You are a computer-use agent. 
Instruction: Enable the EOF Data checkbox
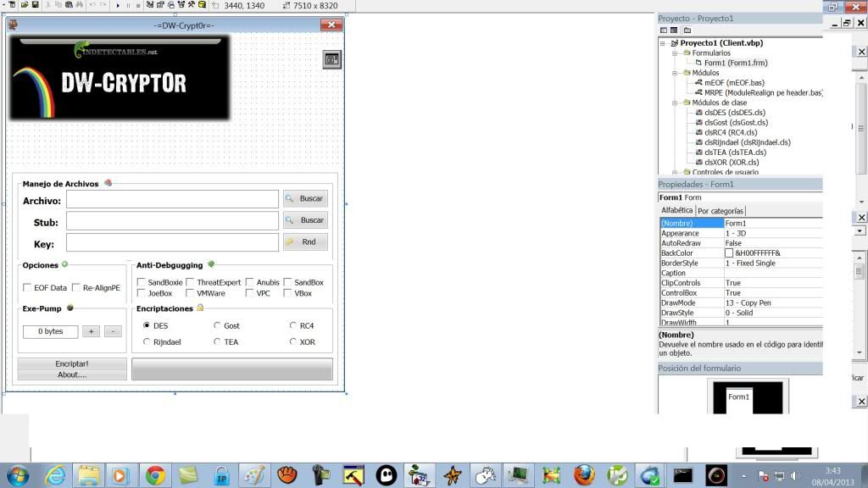click(x=27, y=288)
